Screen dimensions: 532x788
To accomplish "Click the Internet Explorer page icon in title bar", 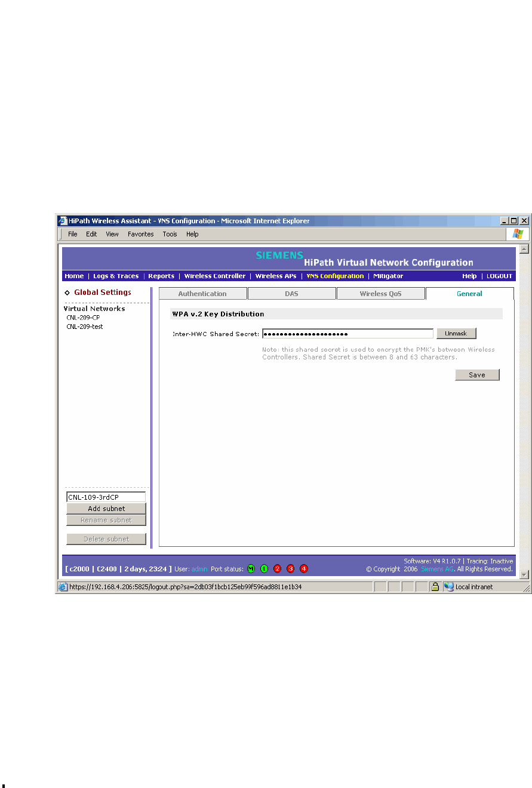I will coord(62,221).
